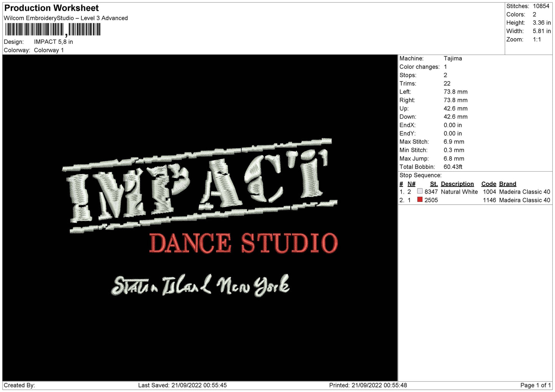Click the 'Created By:' footer label
Image resolution: width=555 pixels, height=392 pixels.
point(19,385)
